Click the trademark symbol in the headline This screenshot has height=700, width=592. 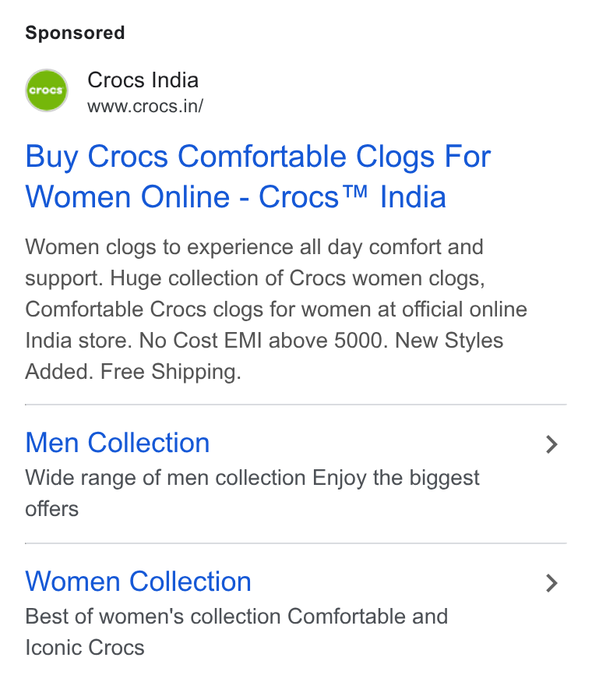[x=355, y=191]
